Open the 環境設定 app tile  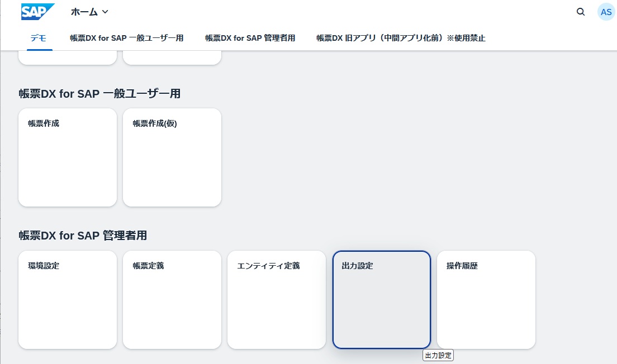(67, 299)
